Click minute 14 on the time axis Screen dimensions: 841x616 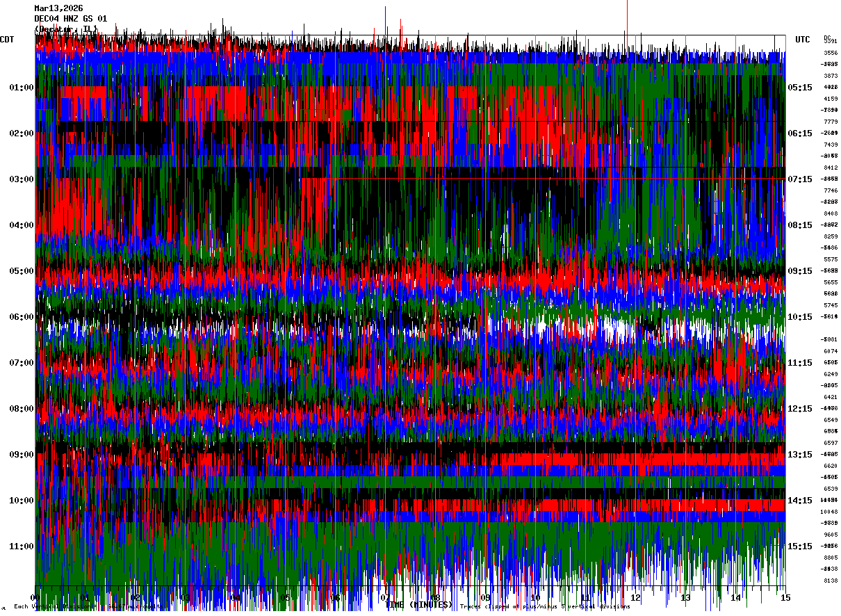coord(735,597)
